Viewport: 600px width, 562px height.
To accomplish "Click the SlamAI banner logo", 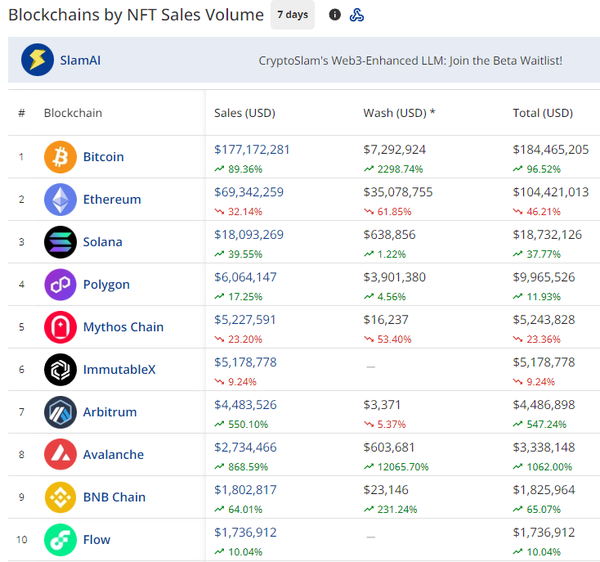I will pyautogui.click(x=38, y=60).
